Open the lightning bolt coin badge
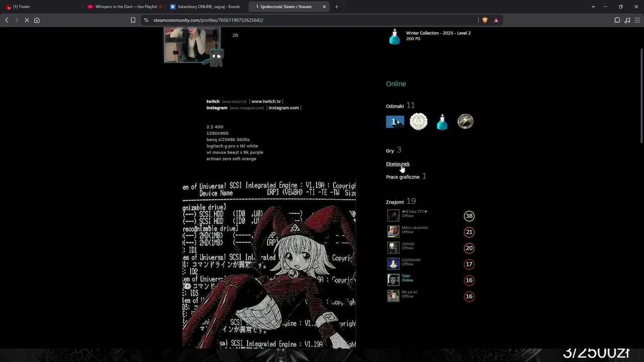 click(x=465, y=122)
